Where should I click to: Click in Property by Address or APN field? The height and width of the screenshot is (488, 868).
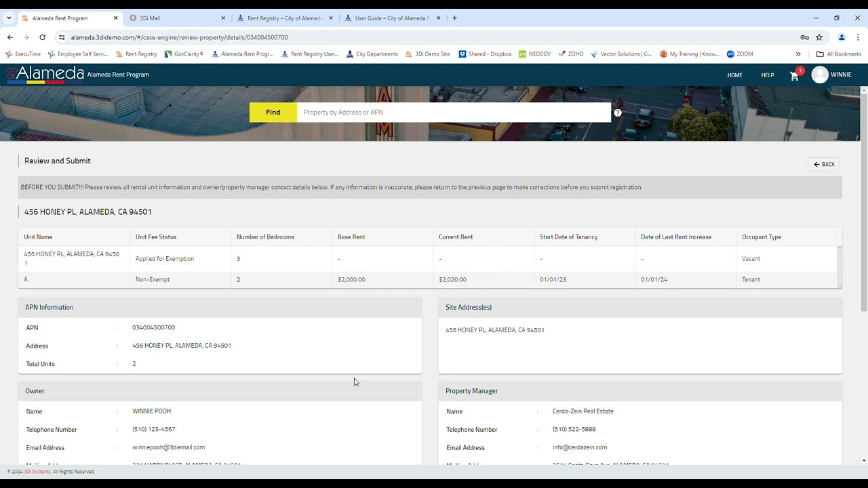click(454, 113)
